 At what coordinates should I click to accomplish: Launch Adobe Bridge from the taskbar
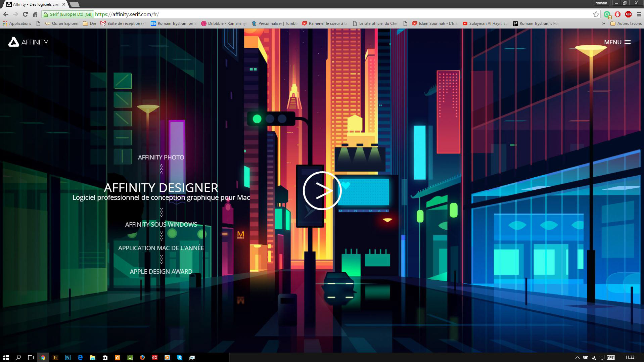click(55, 358)
